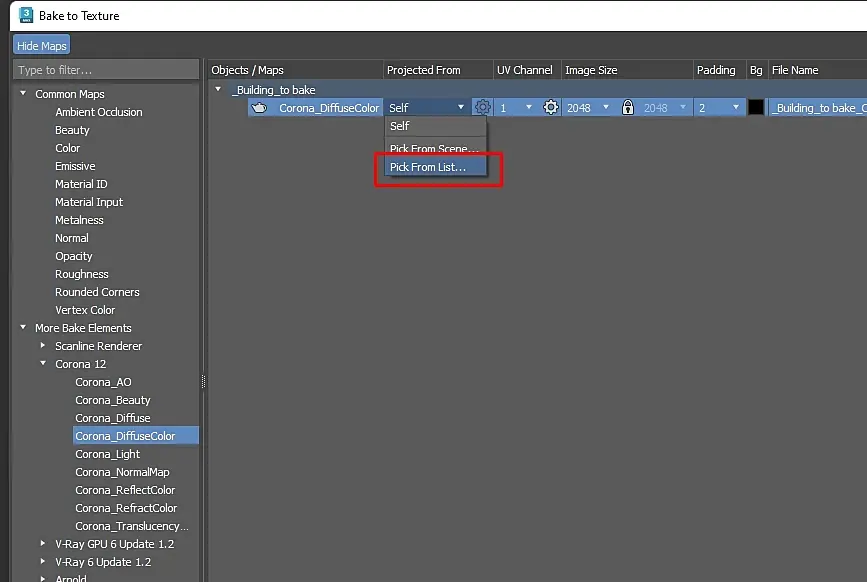Expand V-Ray GPU 6 Update 1.2 group
The width and height of the screenshot is (867, 582).
(x=43, y=543)
